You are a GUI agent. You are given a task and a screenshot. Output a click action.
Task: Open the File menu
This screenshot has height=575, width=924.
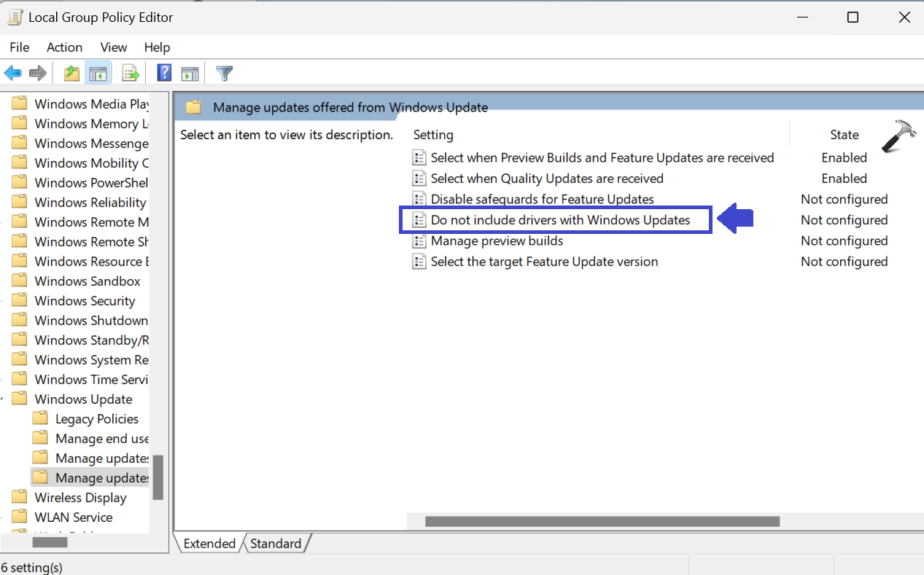tap(20, 47)
